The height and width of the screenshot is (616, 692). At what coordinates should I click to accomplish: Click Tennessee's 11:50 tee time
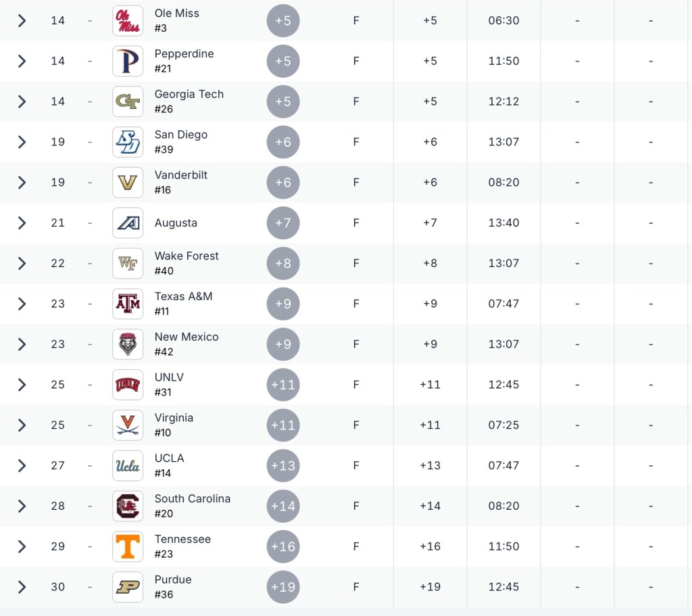(503, 546)
